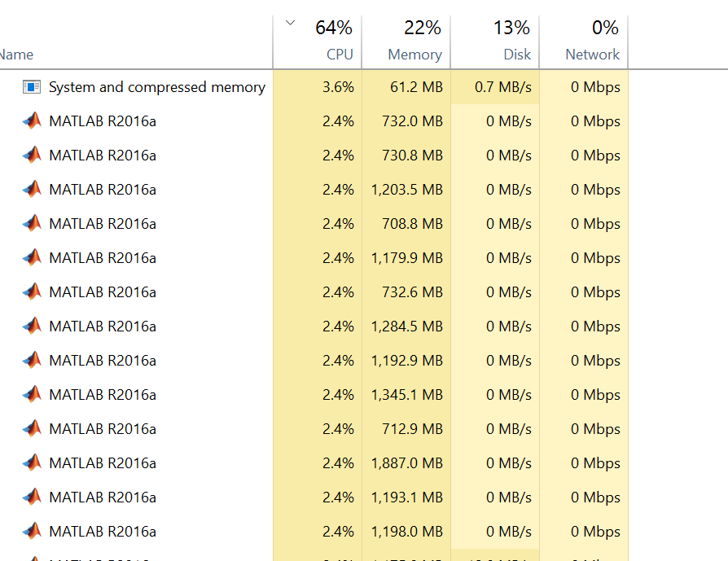
Task: Click the 708.8 MB memory cell
Action: tap(406, 224)
